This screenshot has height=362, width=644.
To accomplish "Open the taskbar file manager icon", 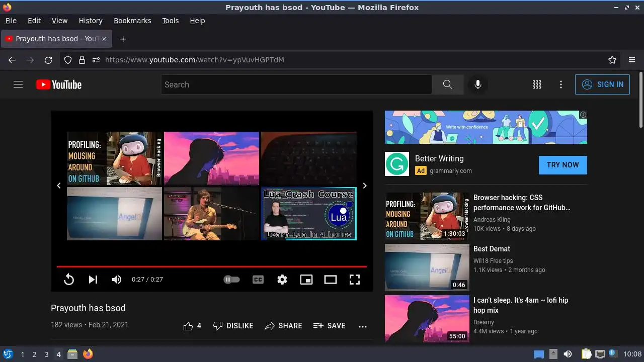I will [72, 354].
